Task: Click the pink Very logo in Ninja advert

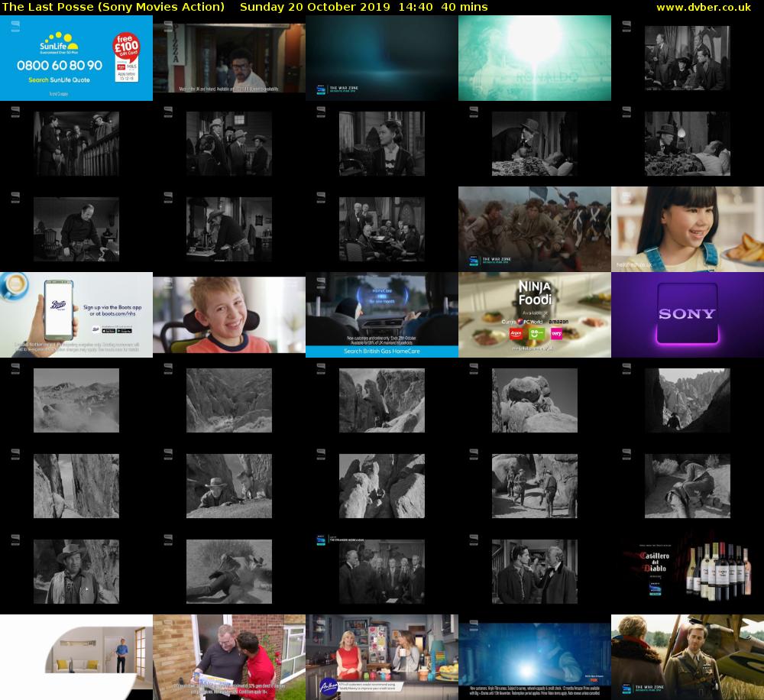Action: click(556, 333)
